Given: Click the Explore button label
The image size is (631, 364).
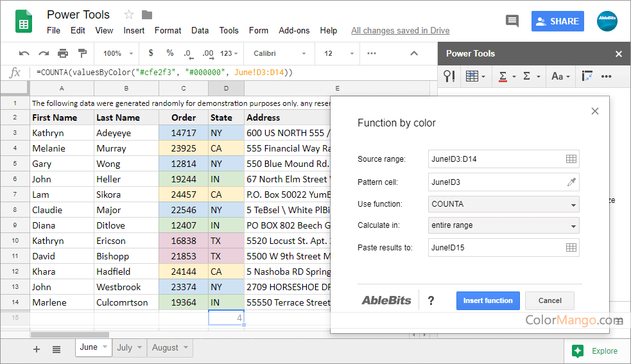Looking at the screenshot, I should click(x=604, y=351).
